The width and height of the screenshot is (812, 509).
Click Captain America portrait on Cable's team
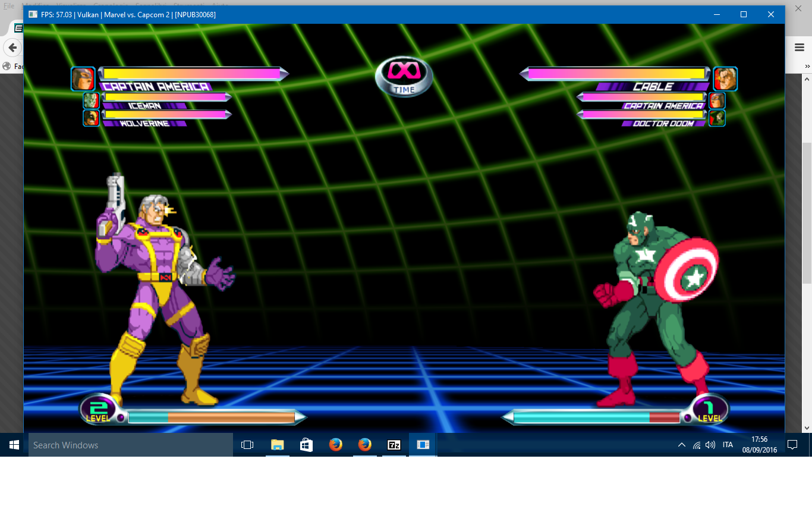pyautogui.click(x=717, y=100)
